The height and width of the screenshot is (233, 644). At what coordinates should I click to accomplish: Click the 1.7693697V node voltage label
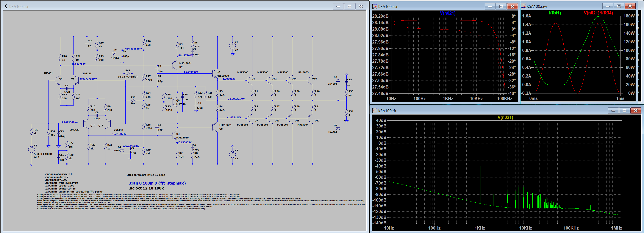[x=191, y=72]
